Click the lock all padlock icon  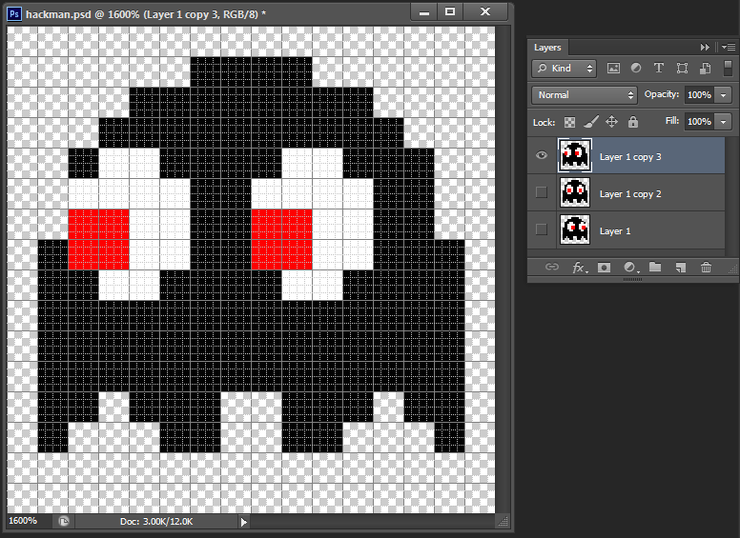(x=633, y=122)
